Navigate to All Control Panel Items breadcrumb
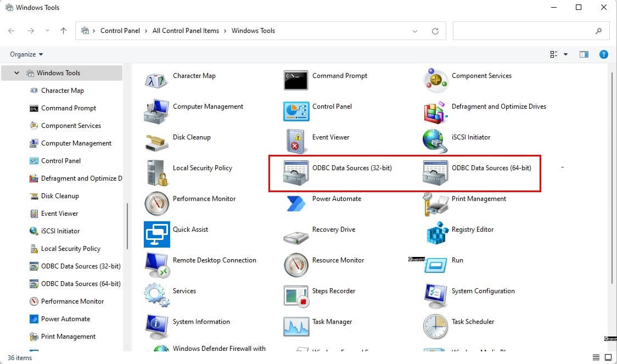The width and height of the screenshot is (617, 364). (187, 31)
